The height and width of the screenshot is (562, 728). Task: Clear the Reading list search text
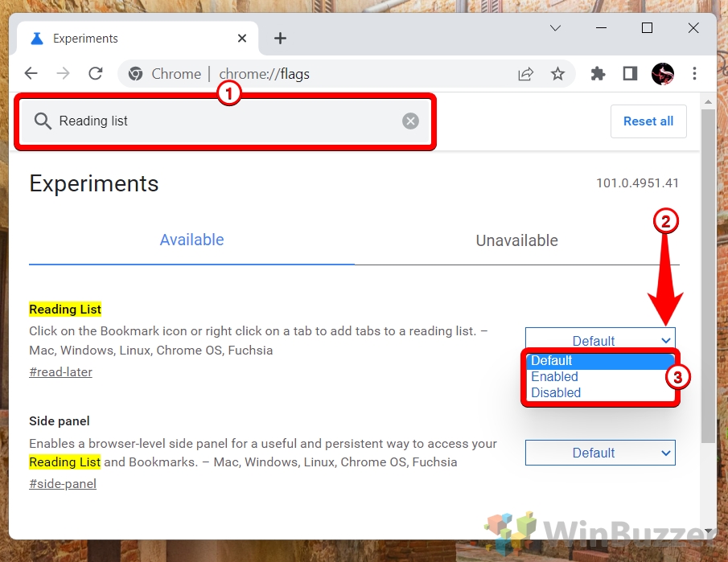[410, 121]
